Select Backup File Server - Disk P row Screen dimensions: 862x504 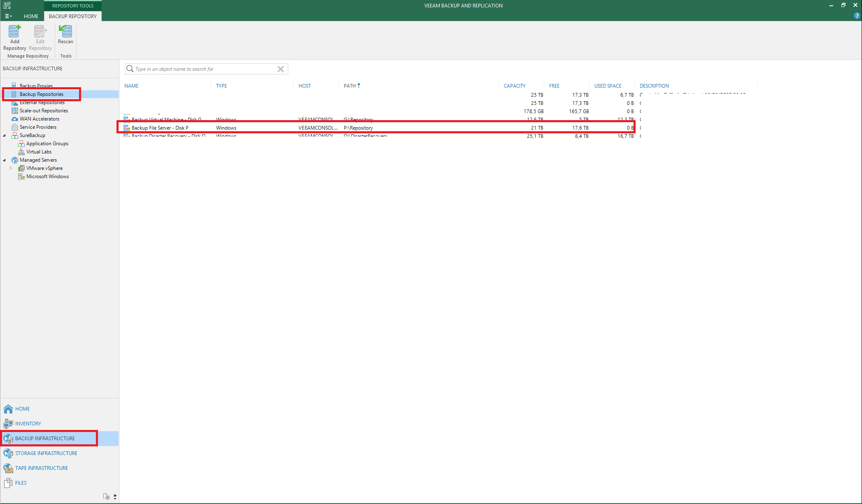coord(160,128)
